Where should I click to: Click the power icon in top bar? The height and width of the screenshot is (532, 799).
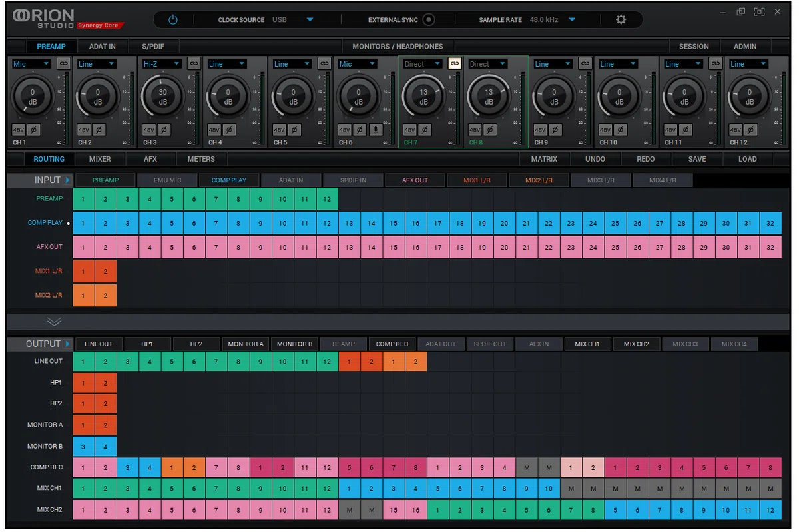click(x=173, y=20)
